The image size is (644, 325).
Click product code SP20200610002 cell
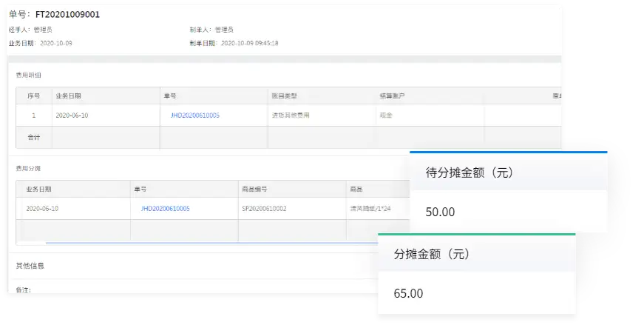click(x=265, y=209)
